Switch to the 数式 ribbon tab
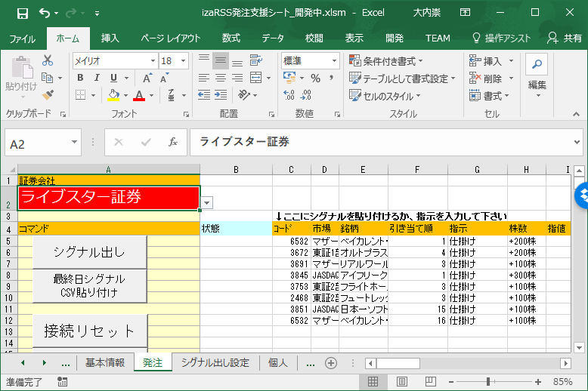Image resolution: width=588 pixels, height=391 pixels. (231, 38)
